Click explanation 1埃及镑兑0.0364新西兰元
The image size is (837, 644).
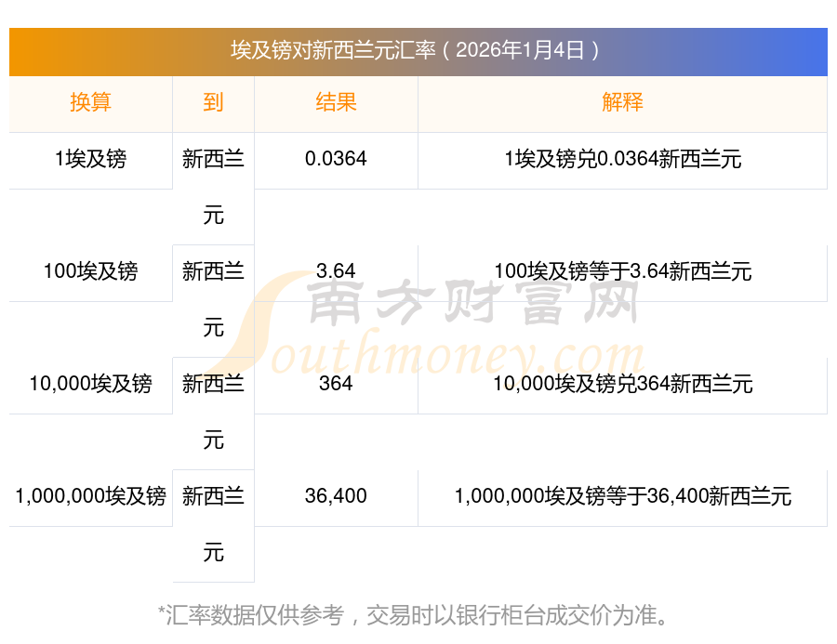(622, 160)
